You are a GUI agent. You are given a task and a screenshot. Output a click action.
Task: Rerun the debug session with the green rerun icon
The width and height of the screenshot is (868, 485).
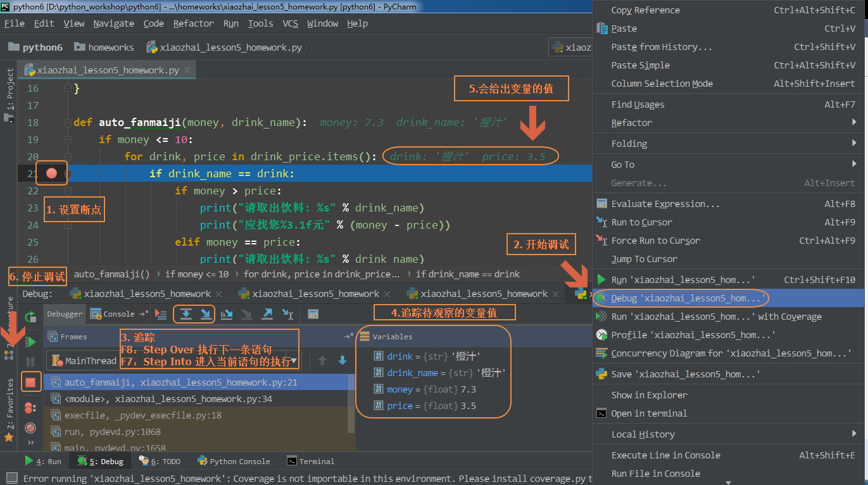pyautogui.click(x=30, y=317)
